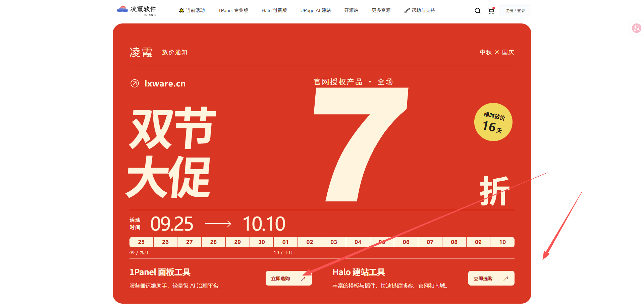Click the 服务器运维助手 description text

click(176, 286)
